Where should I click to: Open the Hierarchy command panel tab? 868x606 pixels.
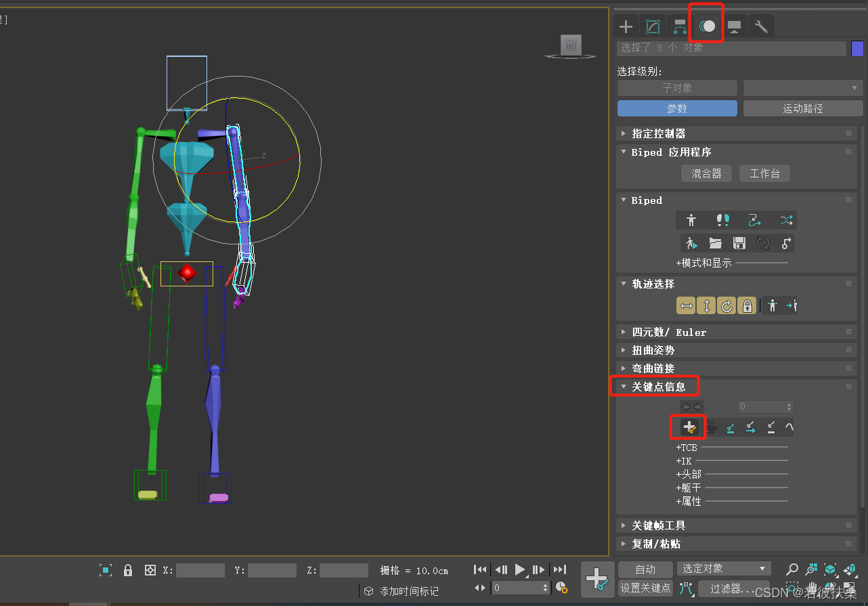click(679, 26)
